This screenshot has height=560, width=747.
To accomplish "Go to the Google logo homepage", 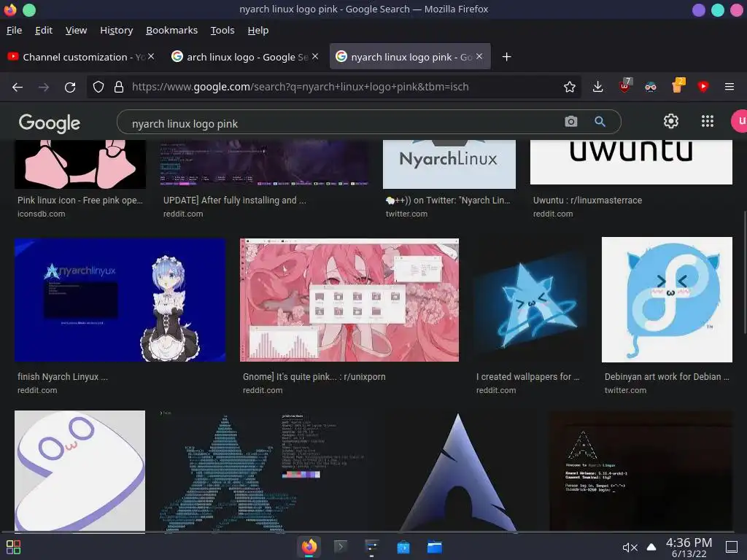I will (x=50, y=122).
